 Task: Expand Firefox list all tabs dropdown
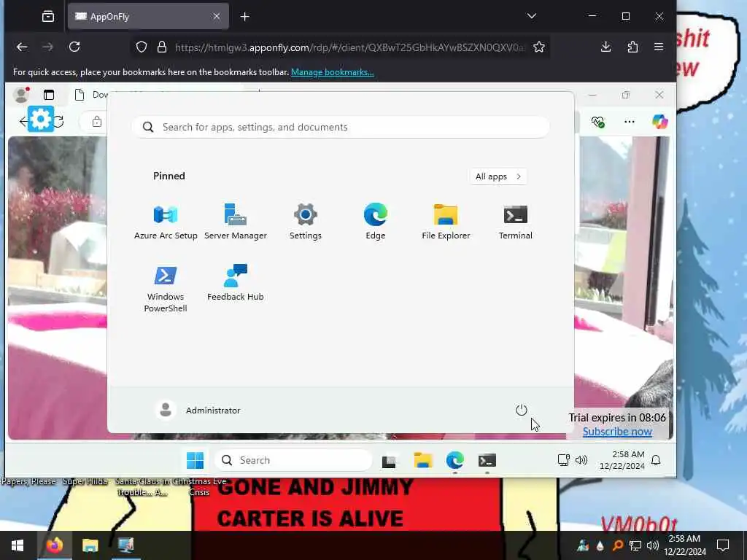532,16
